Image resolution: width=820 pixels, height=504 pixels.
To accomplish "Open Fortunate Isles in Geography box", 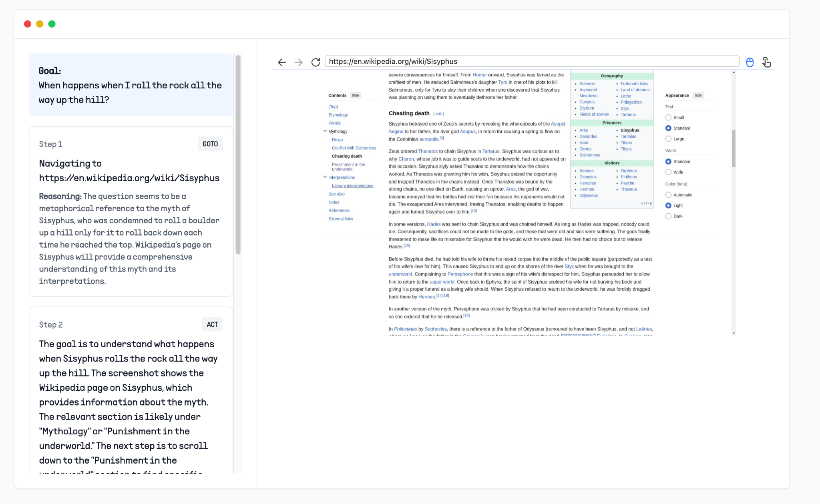I will (634, 84).
